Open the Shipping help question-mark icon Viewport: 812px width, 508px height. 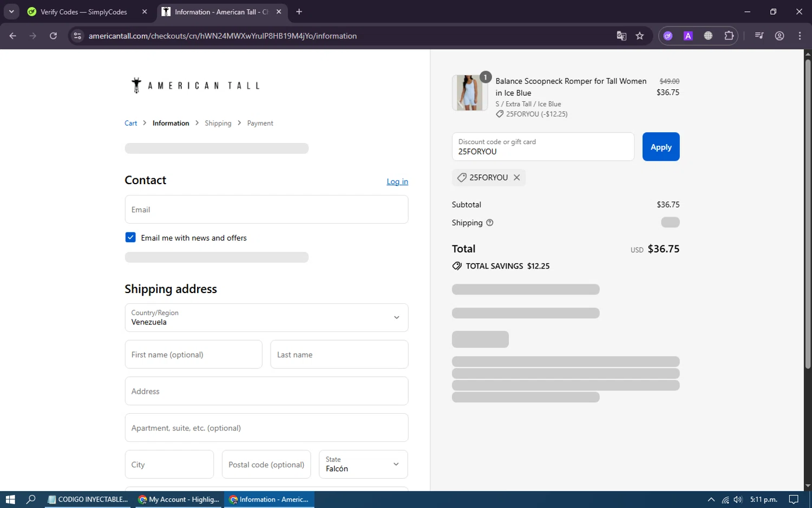point(489,223)
